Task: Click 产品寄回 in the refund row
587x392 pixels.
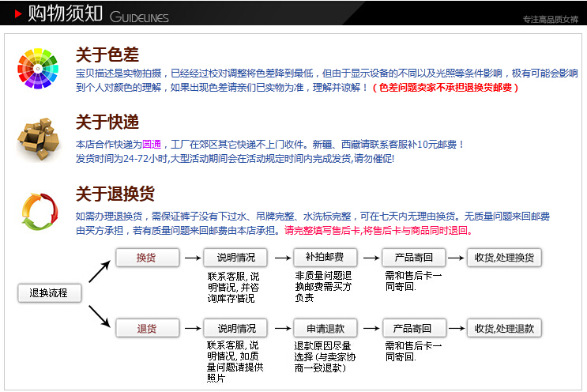Action: pyautogui.click(x=414, y=329)
